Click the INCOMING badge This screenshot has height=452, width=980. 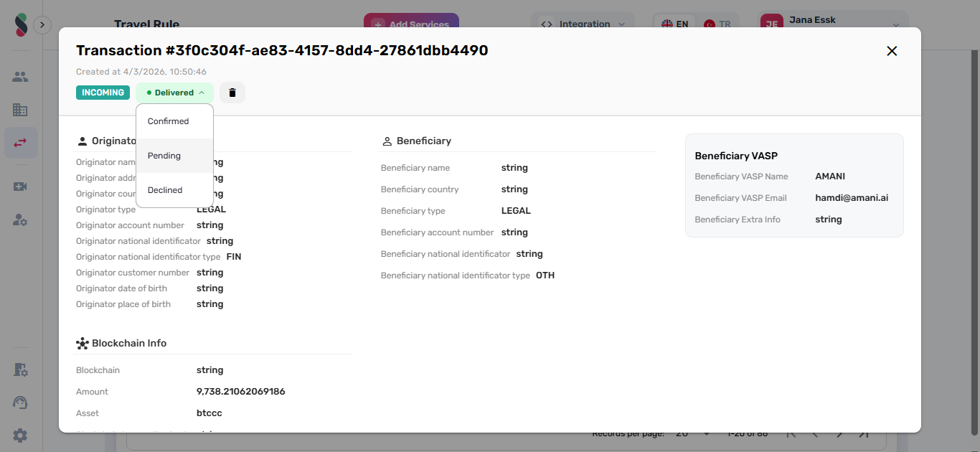coord(103,93)
